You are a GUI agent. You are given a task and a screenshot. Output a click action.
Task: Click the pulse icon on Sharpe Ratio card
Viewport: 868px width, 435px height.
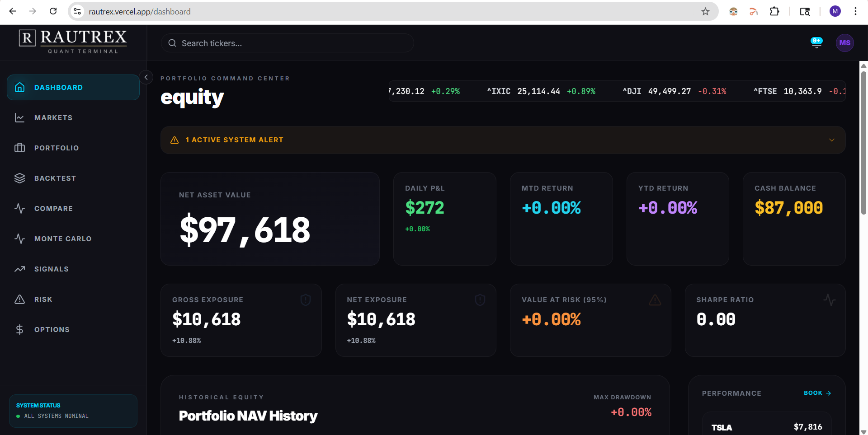(x=830, y=299)
